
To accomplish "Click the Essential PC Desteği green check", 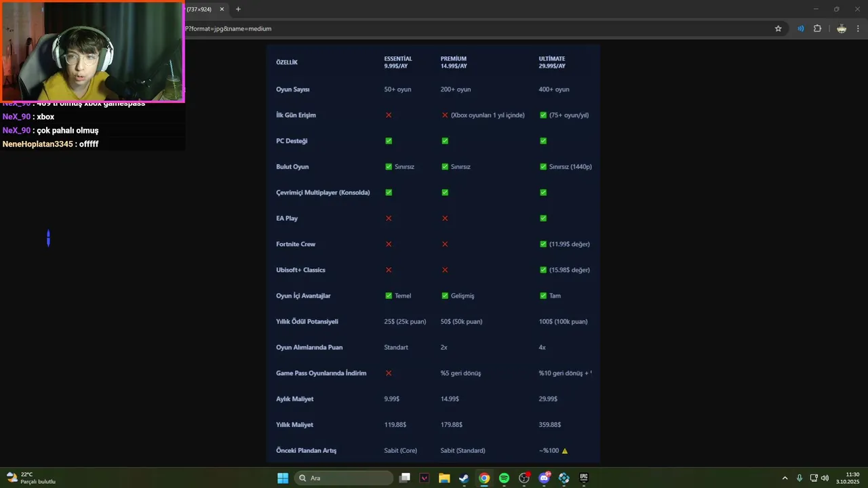I will click(x=389, y=141).
